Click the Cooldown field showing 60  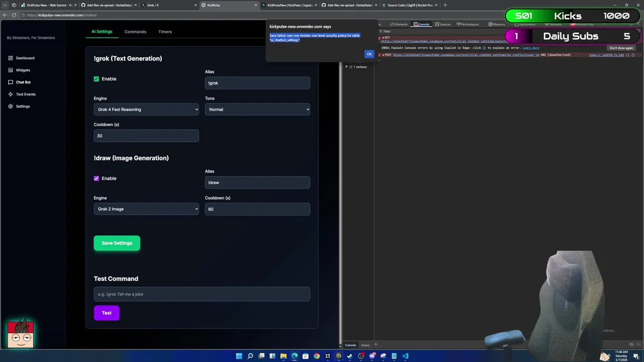pos(258,209)
